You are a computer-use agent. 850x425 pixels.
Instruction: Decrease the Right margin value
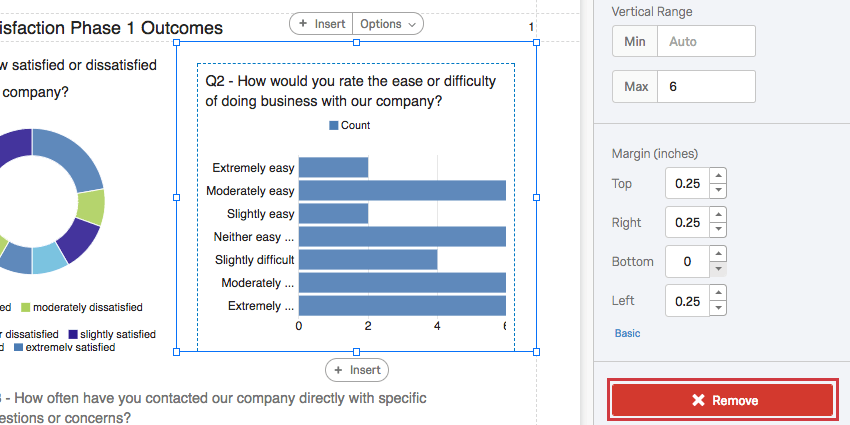pyautogui.click(x=718, y=230)
